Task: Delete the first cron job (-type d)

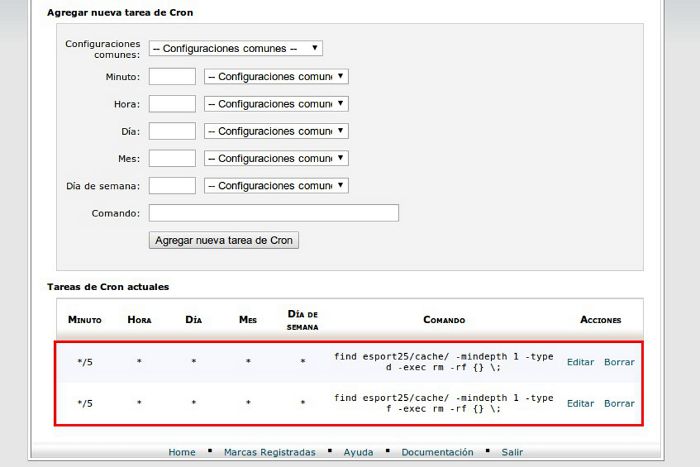Action: tap(619, 362)
